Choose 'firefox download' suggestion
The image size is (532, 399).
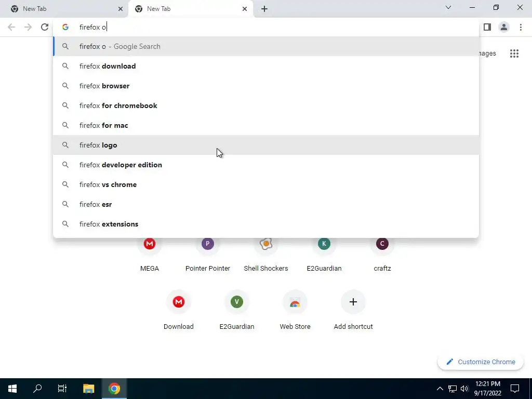[266, 66]
